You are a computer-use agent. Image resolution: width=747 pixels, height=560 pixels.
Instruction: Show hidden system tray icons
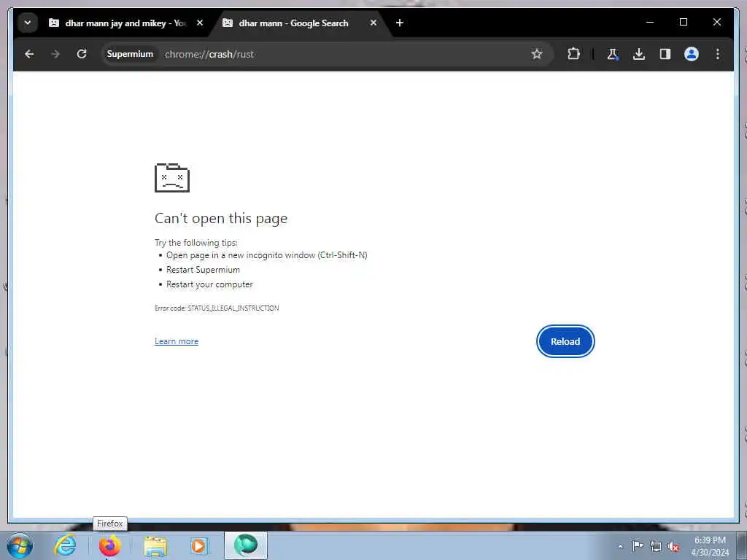click(620, 546)
